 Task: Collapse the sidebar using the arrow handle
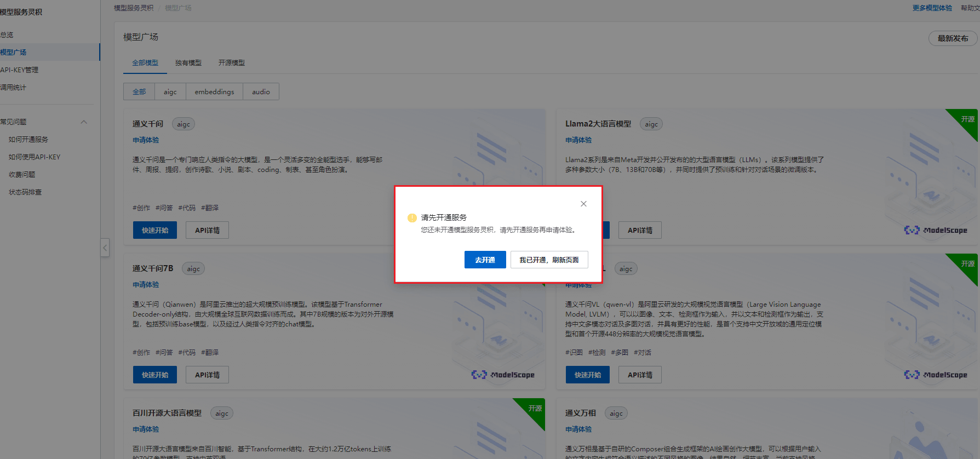pyautogui.click(x=105, y=248)
